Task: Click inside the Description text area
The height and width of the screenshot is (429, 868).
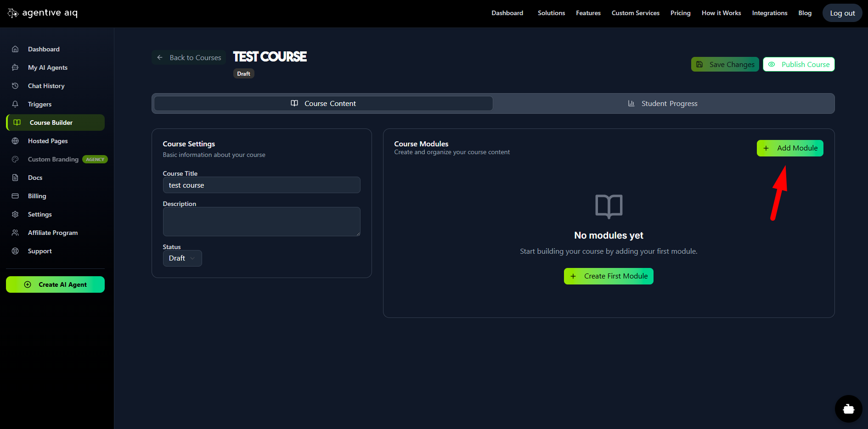Action: (261, 222)
